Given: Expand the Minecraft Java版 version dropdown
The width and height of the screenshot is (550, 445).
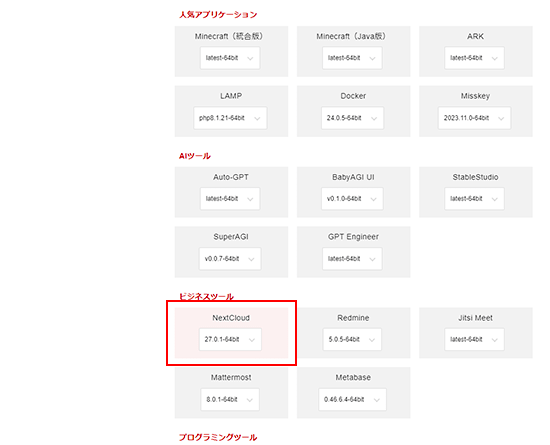Looking at the screenshot, I should pyautogui.click(x=352, y=58).
